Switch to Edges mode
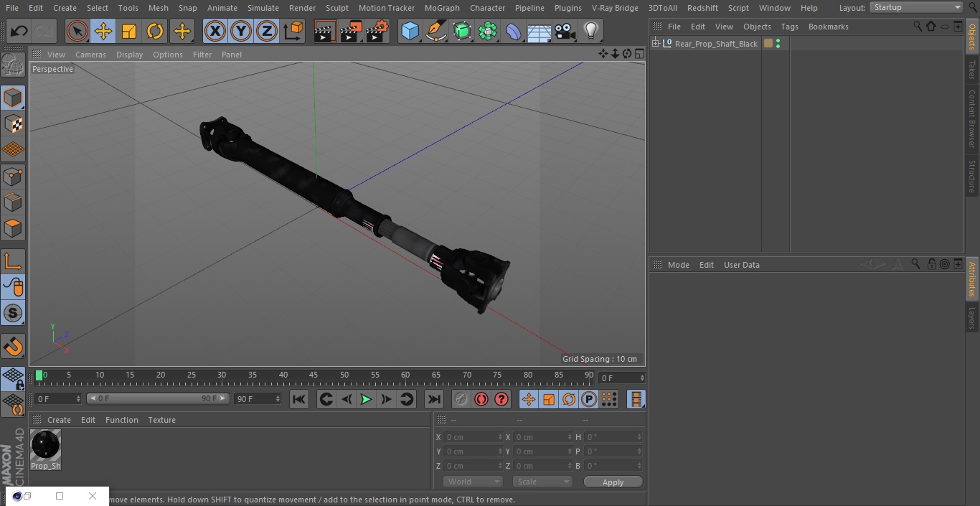 coord(13,202)
